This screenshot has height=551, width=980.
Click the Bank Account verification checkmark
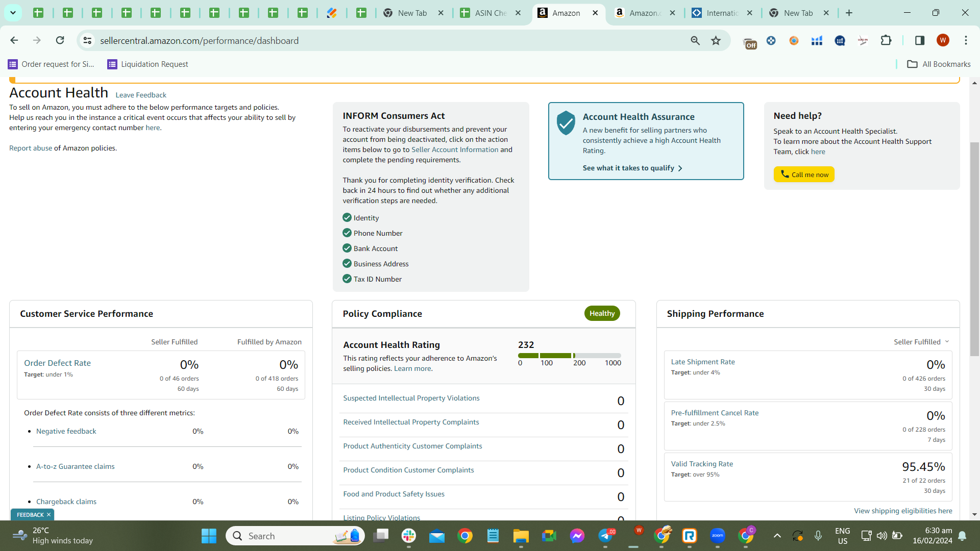(347, 248)
